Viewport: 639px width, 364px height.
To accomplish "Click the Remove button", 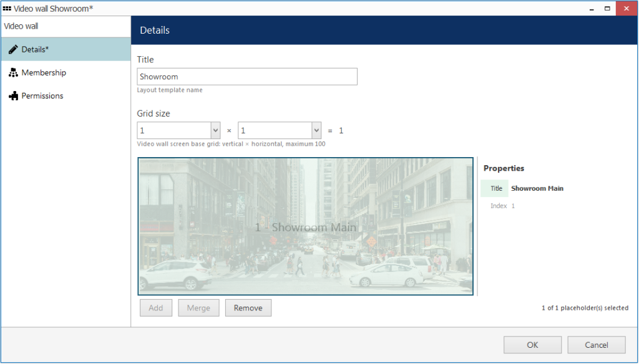I will pos(248,308).
